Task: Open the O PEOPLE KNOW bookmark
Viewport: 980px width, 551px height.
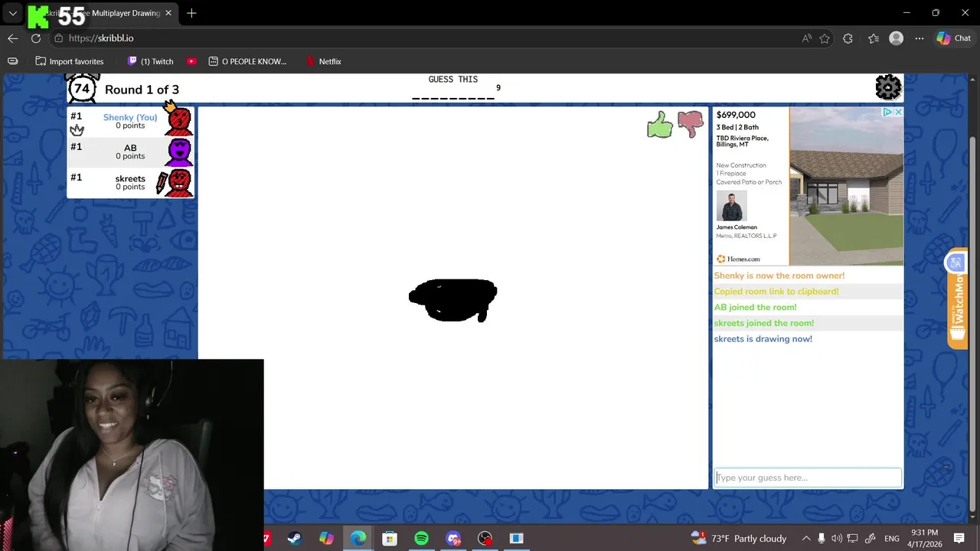Action: click(x=248, y=61)
